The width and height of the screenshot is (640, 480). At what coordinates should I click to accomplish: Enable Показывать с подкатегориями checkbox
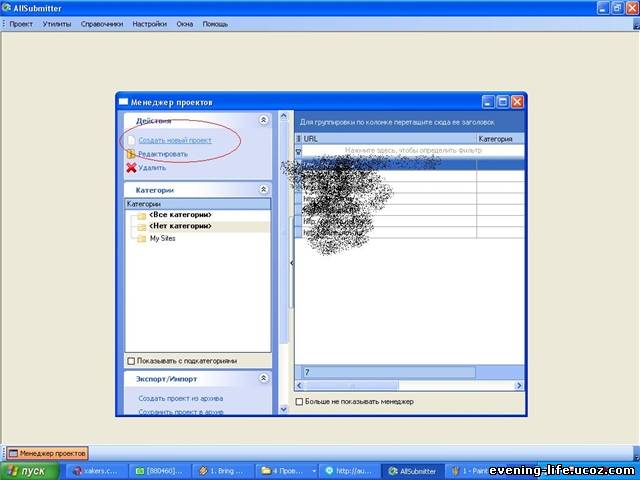point(131,361)
